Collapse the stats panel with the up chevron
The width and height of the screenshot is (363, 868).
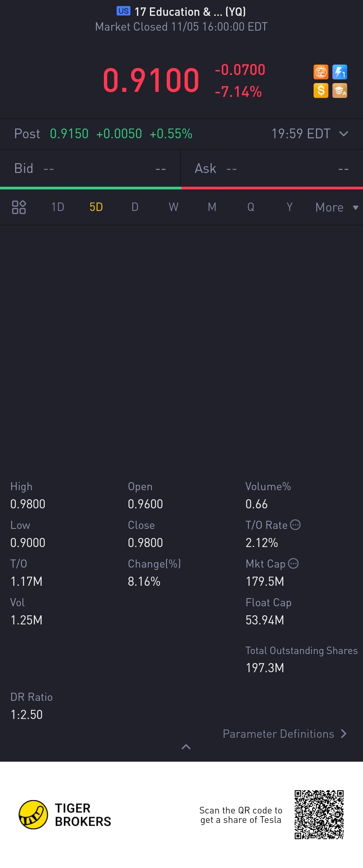click(186, 747)
